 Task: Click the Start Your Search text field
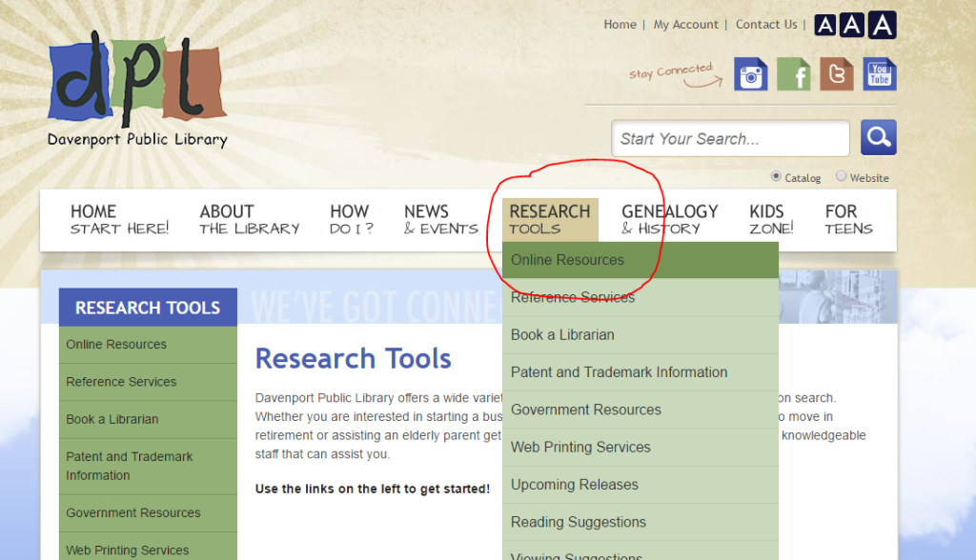pos(730,139)
